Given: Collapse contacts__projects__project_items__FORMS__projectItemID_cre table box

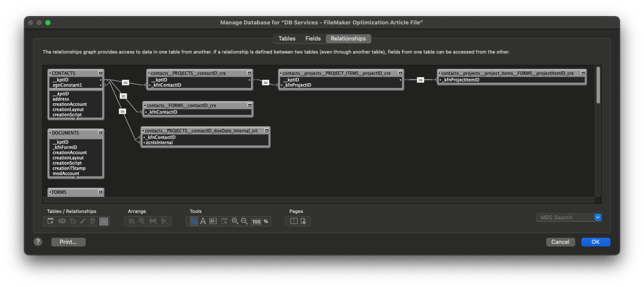Looking at the screenshot, I should coord(583,73).
